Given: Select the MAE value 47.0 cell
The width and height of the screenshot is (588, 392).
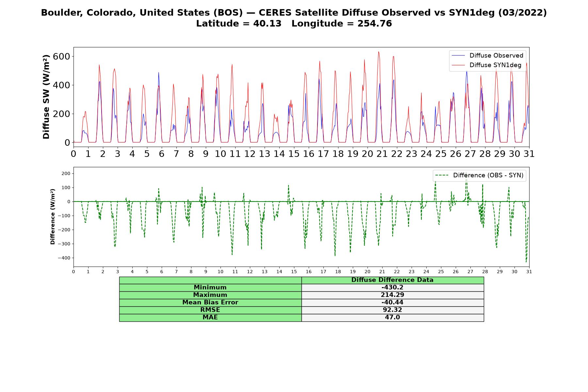Looking at the screenshot, I should [x=393, y=318].
